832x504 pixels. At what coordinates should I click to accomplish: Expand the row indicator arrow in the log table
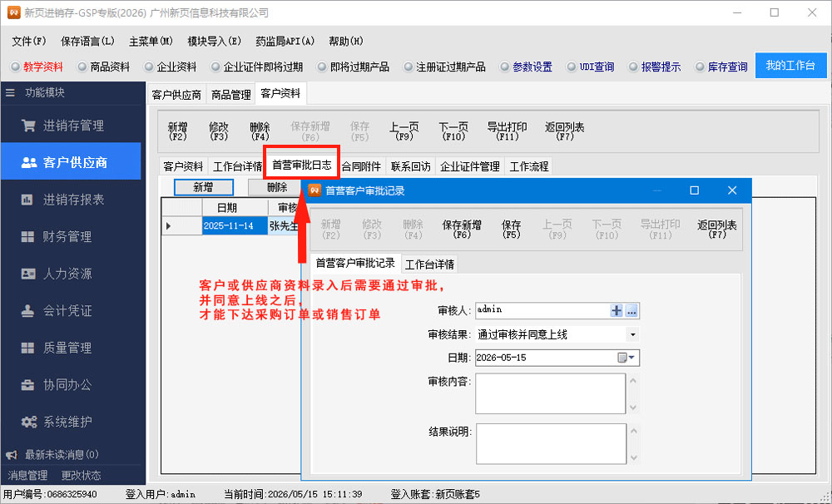pyautogui.click(x=169, y=226)
